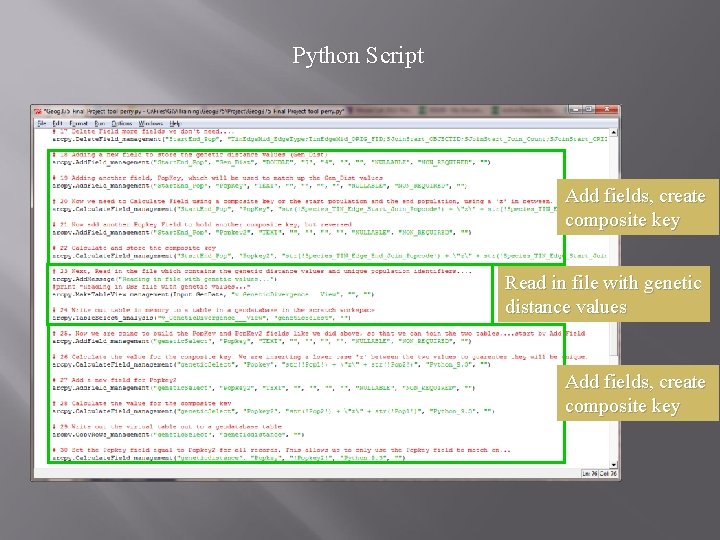Image resolution: width=720 pixels, height=540 pixels.
Task: Click the last CalculateField line with "geneticdistance"
Action: pos(229,458)
